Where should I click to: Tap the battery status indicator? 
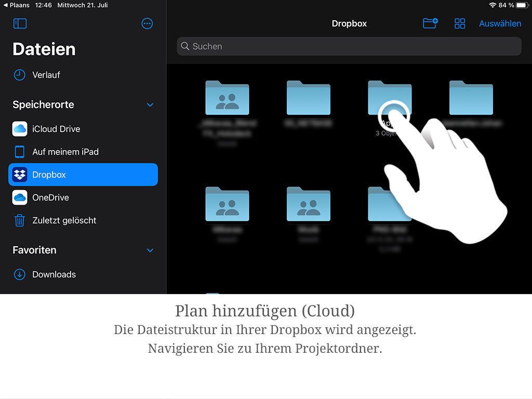click(522, 5)
